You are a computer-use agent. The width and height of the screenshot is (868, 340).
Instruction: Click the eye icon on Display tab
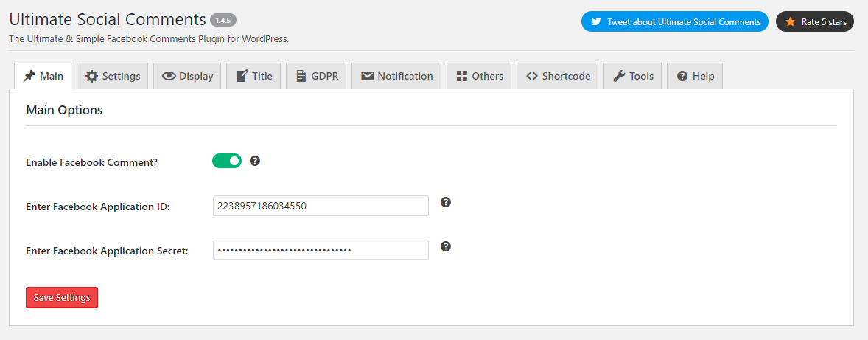[x=169, y=76]
